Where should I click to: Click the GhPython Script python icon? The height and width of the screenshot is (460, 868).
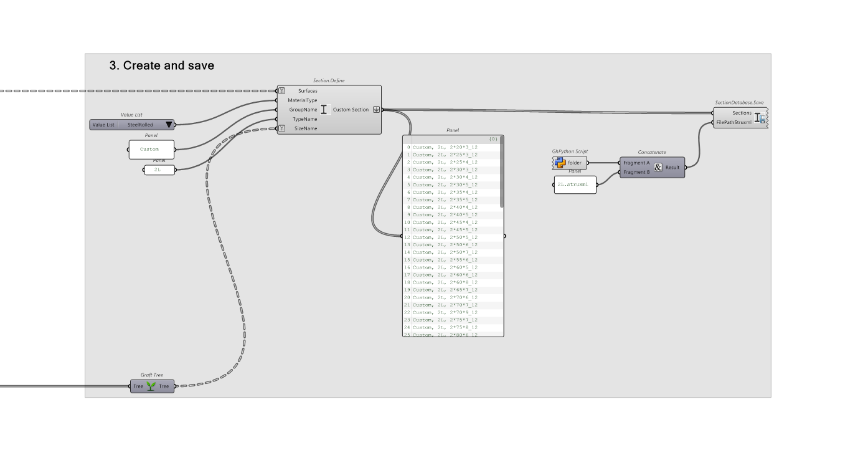[x=560, y=163]
